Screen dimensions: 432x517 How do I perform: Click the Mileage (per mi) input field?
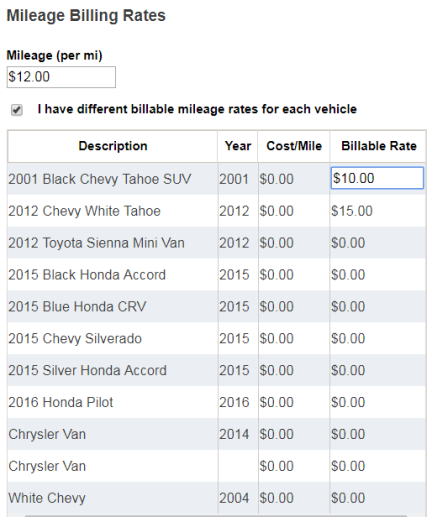(61, 77)
